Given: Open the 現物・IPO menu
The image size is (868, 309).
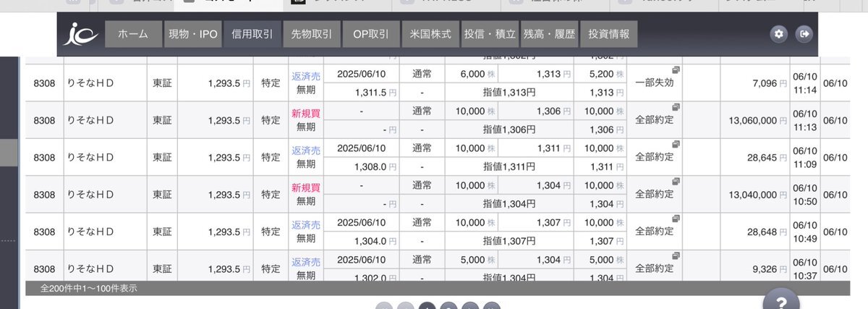Looking at the screenshot, I should [192, 34].
